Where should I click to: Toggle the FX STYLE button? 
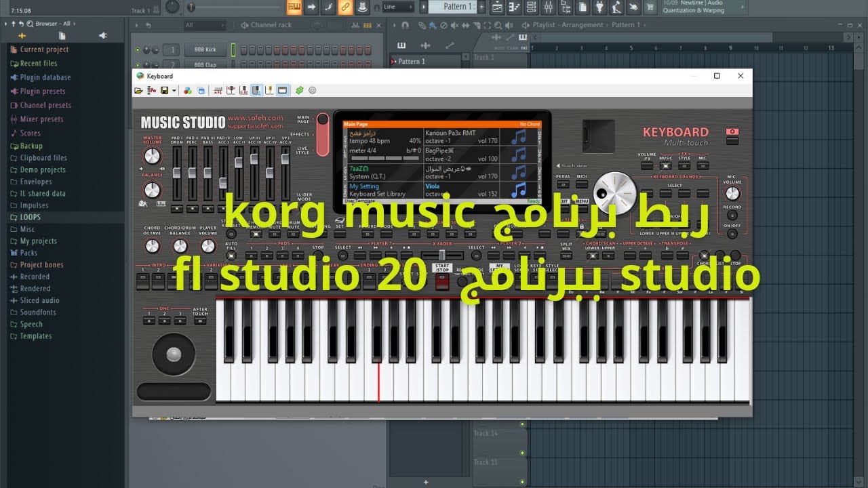click(x=684, y=165)
